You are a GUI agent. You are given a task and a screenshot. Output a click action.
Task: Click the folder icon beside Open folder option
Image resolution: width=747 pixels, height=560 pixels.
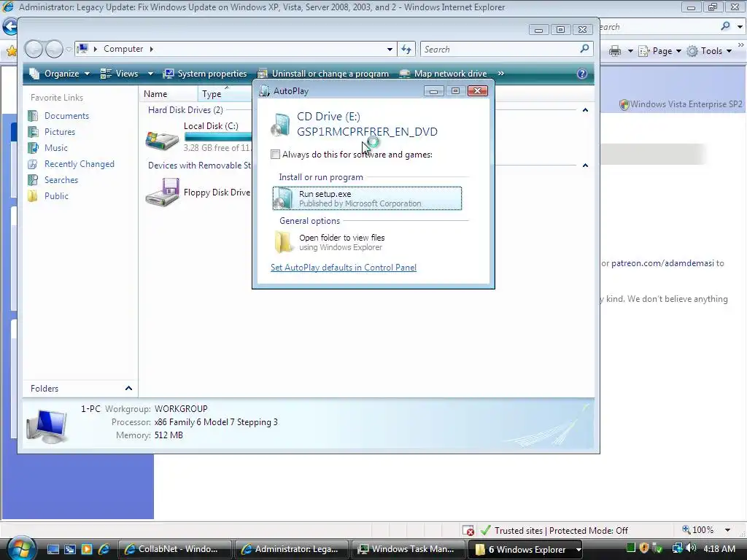(284, 242)
